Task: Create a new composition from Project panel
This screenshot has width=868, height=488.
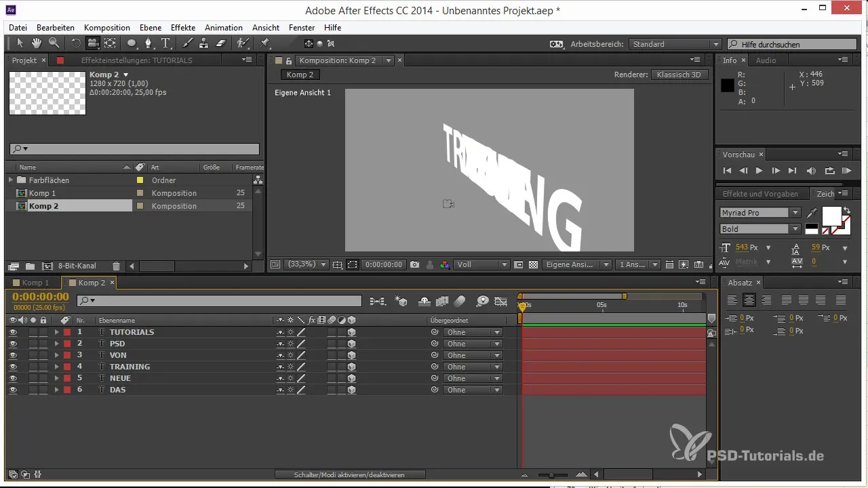Action: pos(47,266)
